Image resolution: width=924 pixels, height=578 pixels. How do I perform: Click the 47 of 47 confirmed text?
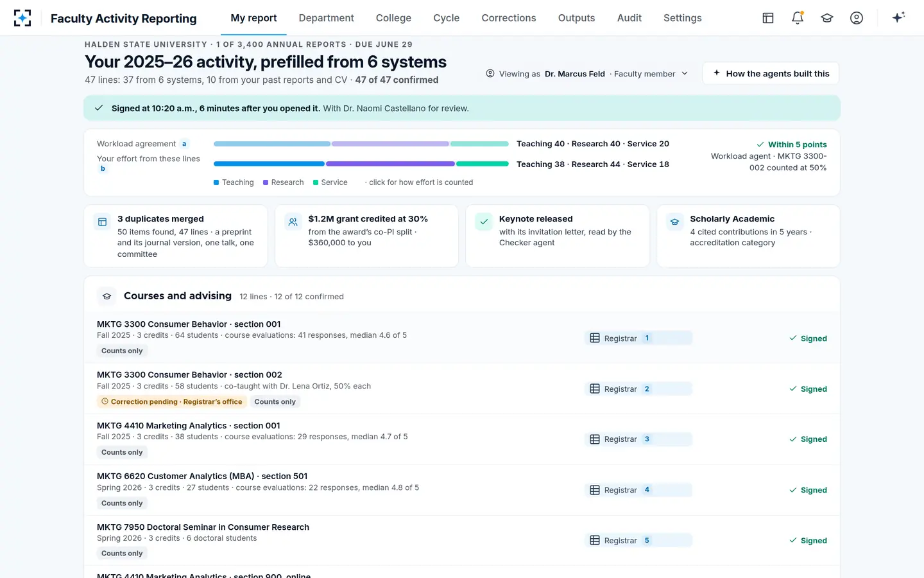tap(397, 80)
